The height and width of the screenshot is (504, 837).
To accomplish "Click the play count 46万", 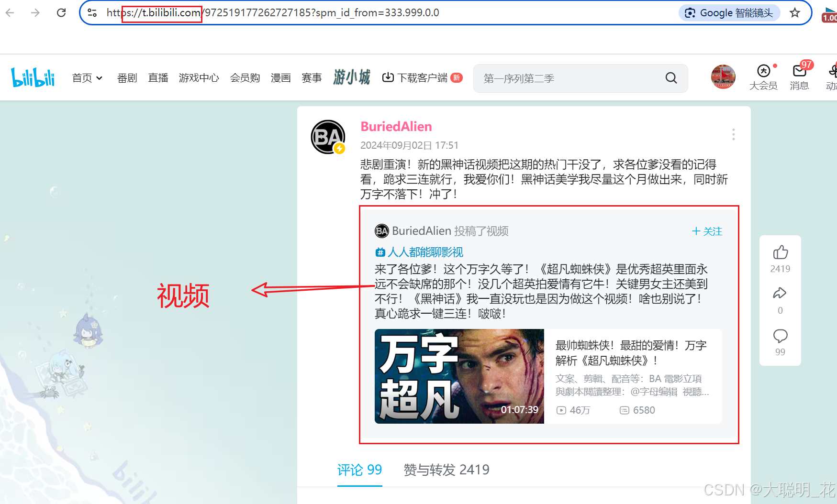I will click(573, 410).
